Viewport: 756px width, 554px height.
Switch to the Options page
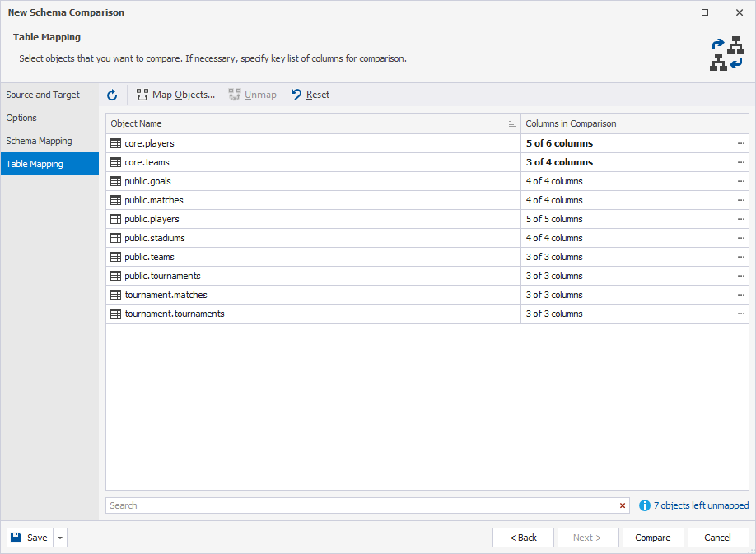49,118
